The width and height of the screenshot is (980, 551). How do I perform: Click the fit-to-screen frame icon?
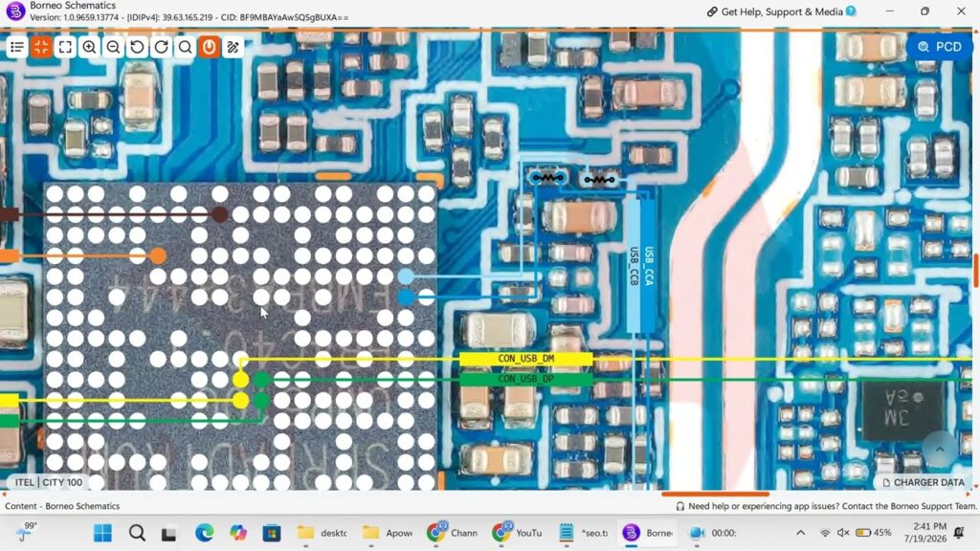(65, 47)
